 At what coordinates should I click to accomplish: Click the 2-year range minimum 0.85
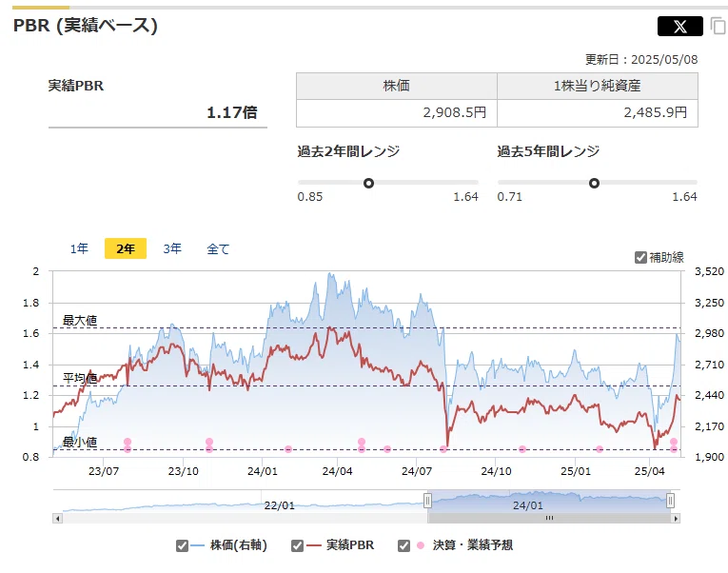[310, 197]
